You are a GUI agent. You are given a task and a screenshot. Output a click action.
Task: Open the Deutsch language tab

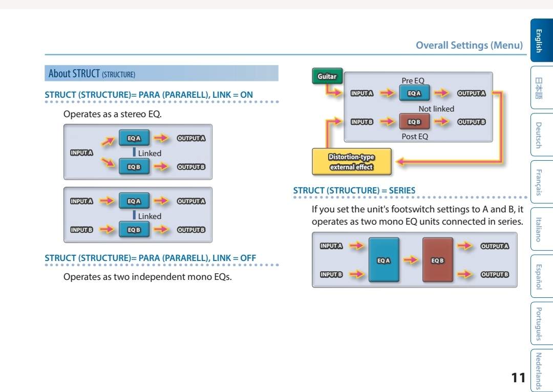tap(542, 135)
